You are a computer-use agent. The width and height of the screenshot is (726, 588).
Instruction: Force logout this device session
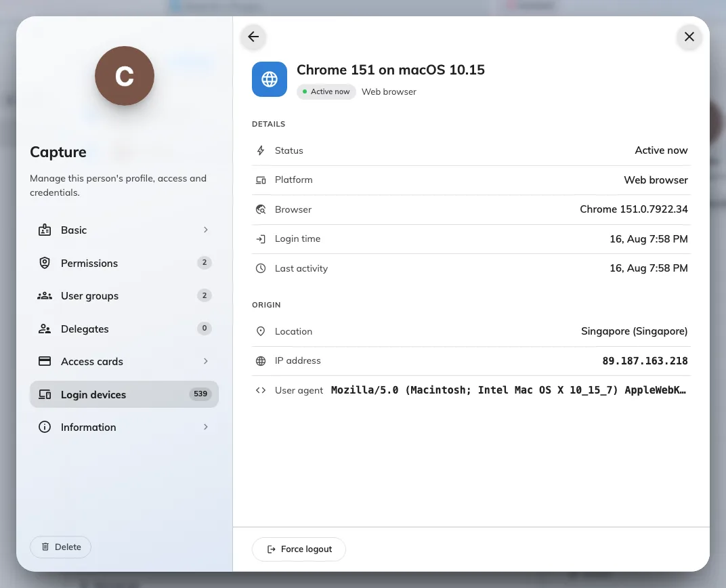[x=299, y=549]
